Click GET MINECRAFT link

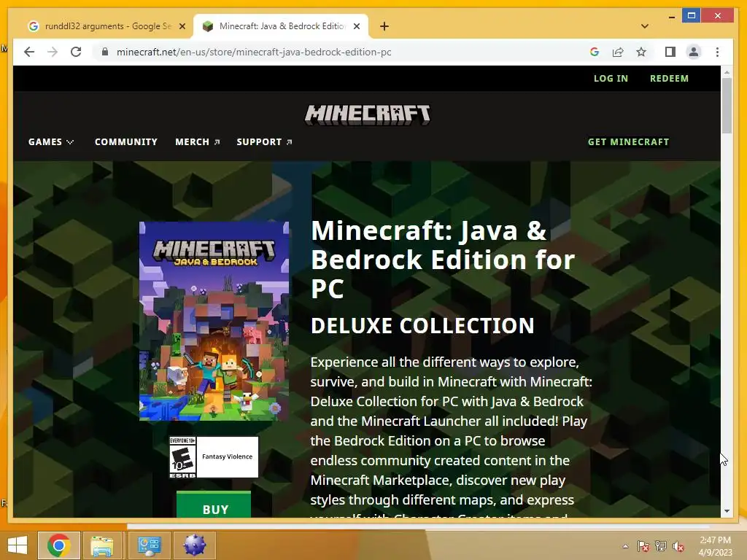click(x=628, y=142)
